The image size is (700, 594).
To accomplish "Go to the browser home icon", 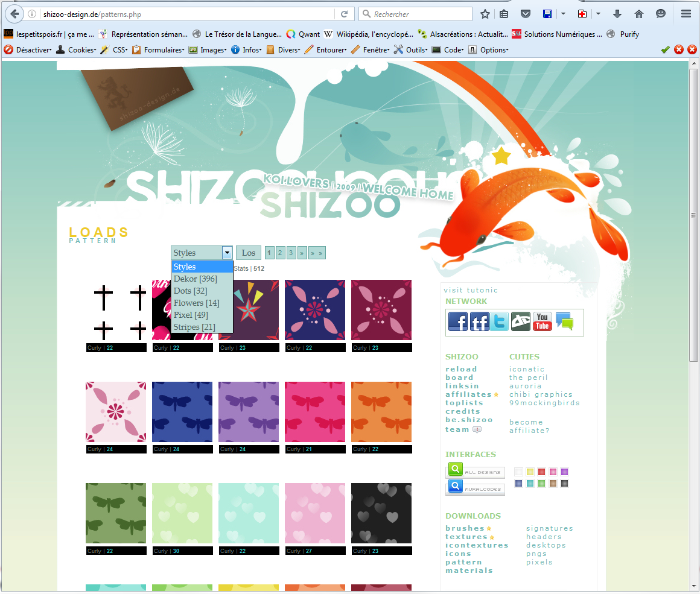I will click(639, 14).
